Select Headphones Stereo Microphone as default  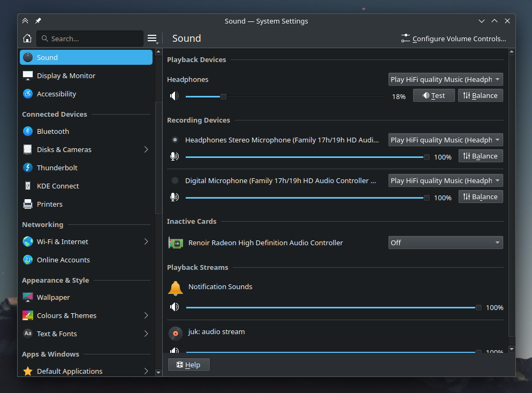point(175,140)
